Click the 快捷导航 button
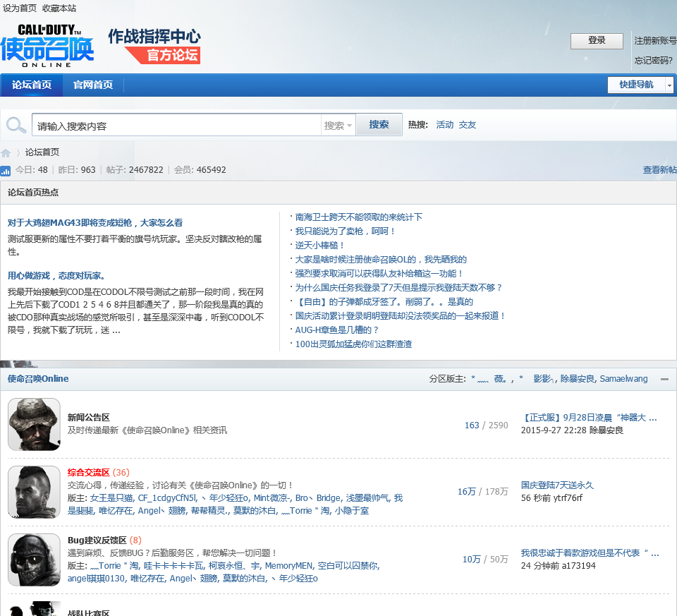 tap(636, 85)
